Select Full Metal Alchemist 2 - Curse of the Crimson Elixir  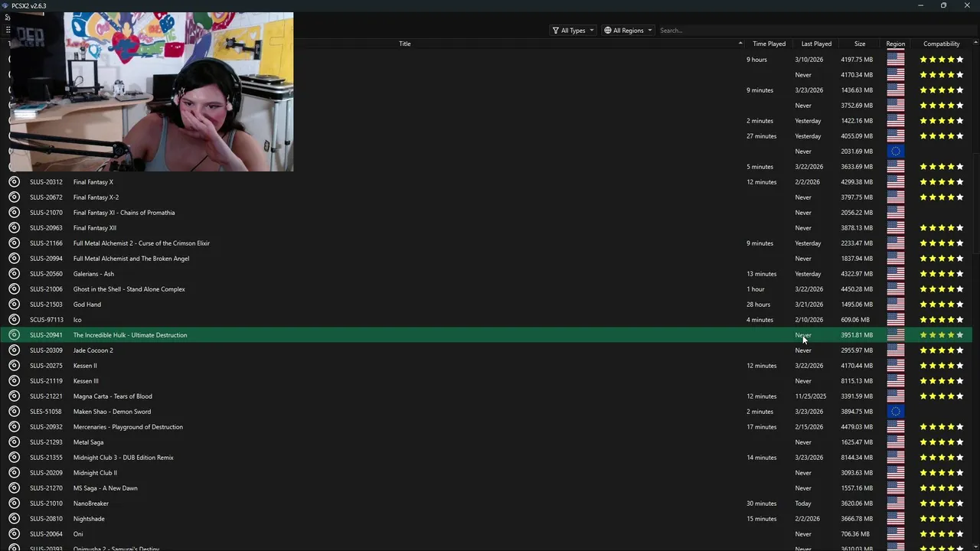[142, 243]
